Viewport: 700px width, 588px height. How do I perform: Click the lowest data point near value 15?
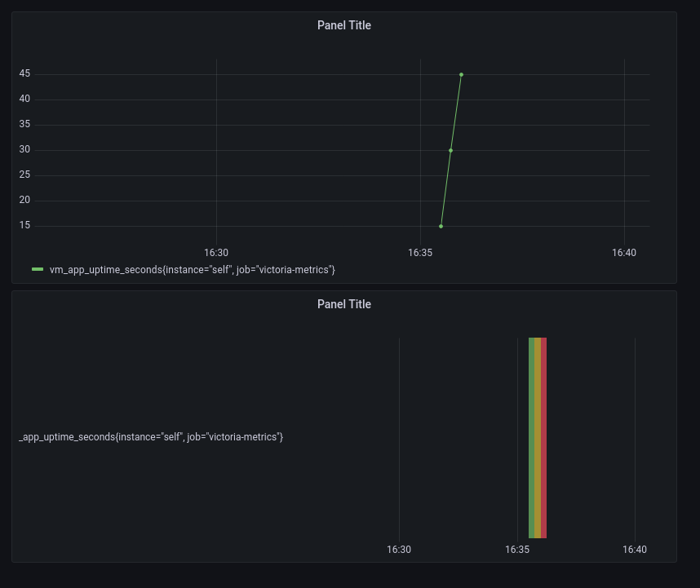click(x=441, y=225)
